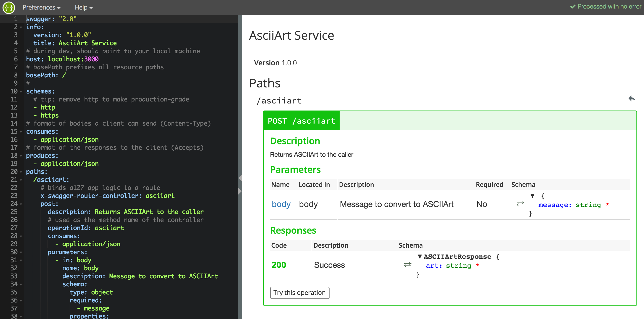
Task: Click the host localhost:3000 line in editor
Action: [62, 59]
